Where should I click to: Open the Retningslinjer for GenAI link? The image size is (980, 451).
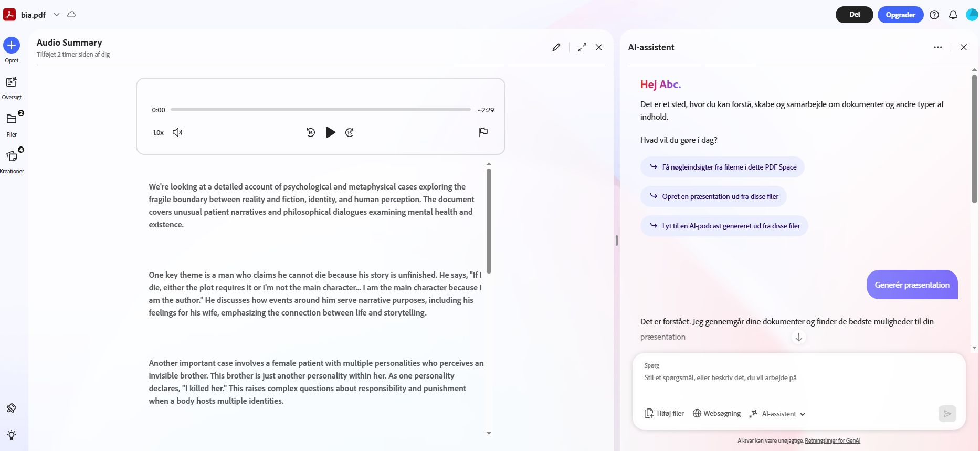(833, 441)
